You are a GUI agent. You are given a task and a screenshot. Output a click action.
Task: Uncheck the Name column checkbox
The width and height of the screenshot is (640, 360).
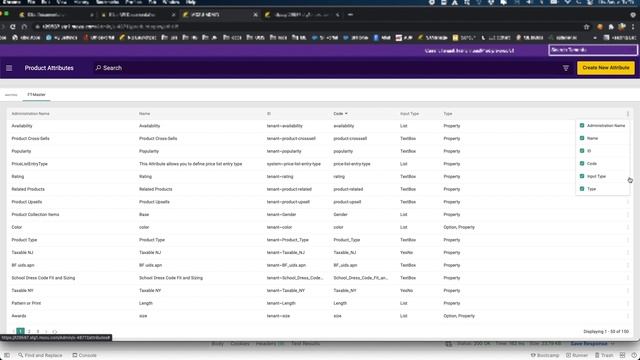582,138
